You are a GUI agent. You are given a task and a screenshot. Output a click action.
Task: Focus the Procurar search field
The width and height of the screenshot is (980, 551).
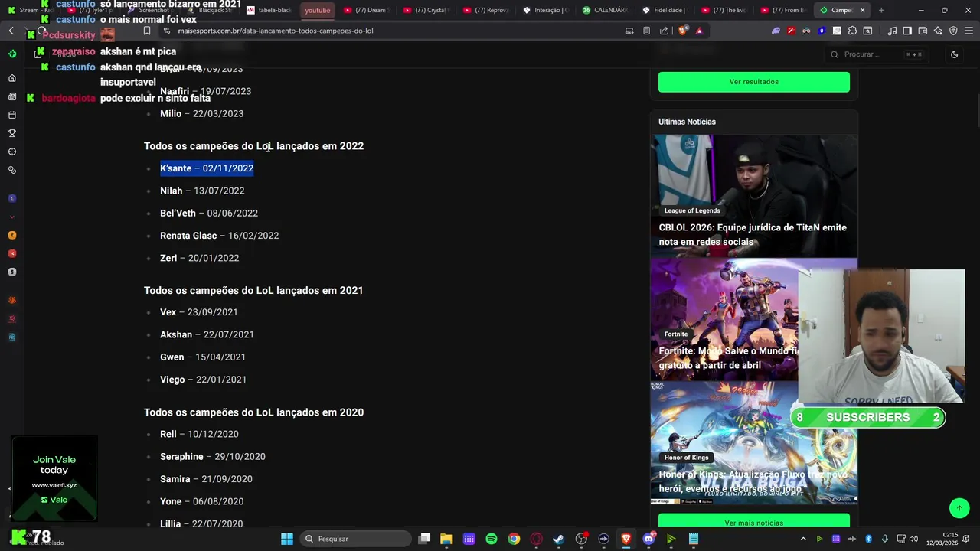877,54
